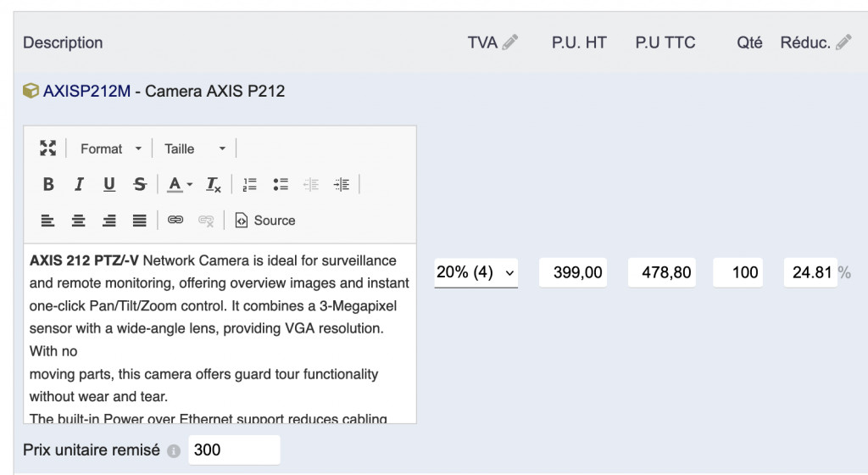Viewport: 868px width, 475px height.
Task: Justify the description text
Action: (140, 221)
